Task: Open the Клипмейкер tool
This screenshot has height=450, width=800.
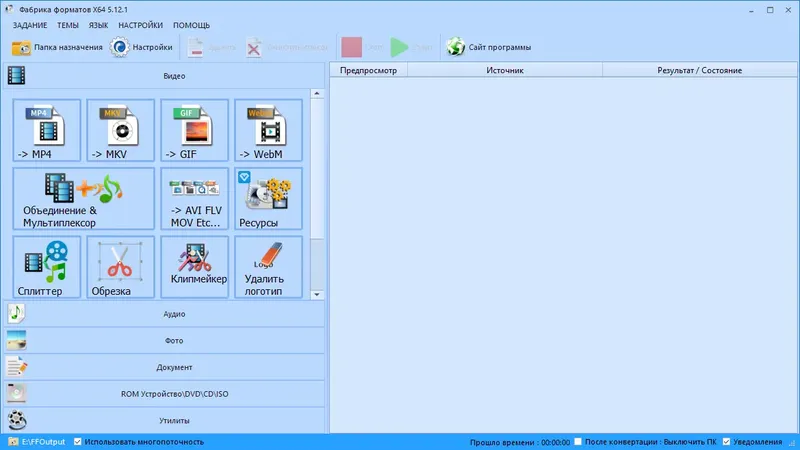Action: pyautogui.click(x=194, y=267)
